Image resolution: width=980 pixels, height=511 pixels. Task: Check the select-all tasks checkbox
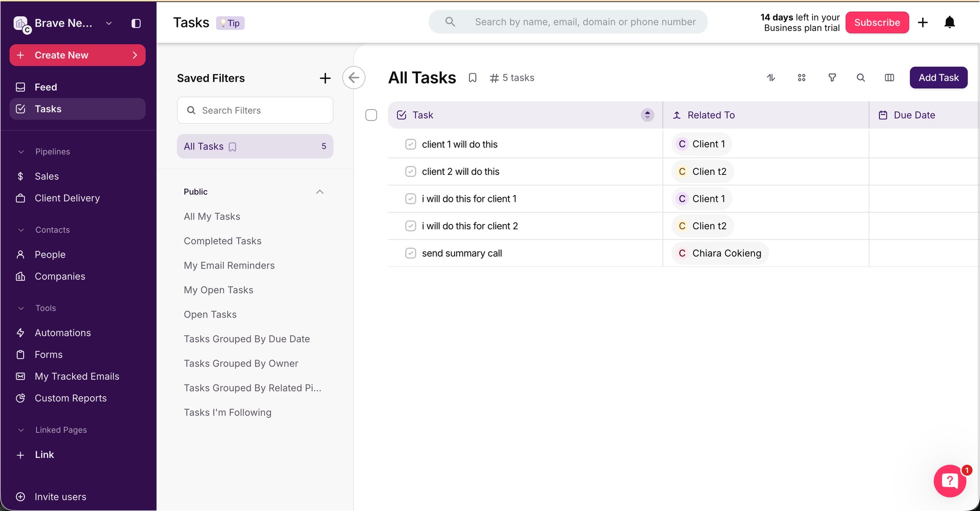pos(371,115)
